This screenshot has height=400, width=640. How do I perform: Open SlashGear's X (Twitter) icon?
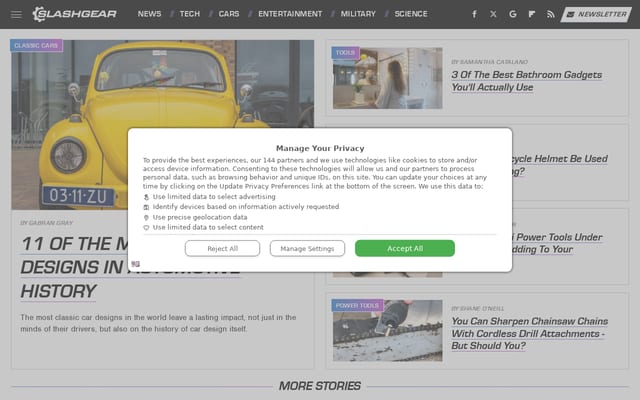point(493,14)
